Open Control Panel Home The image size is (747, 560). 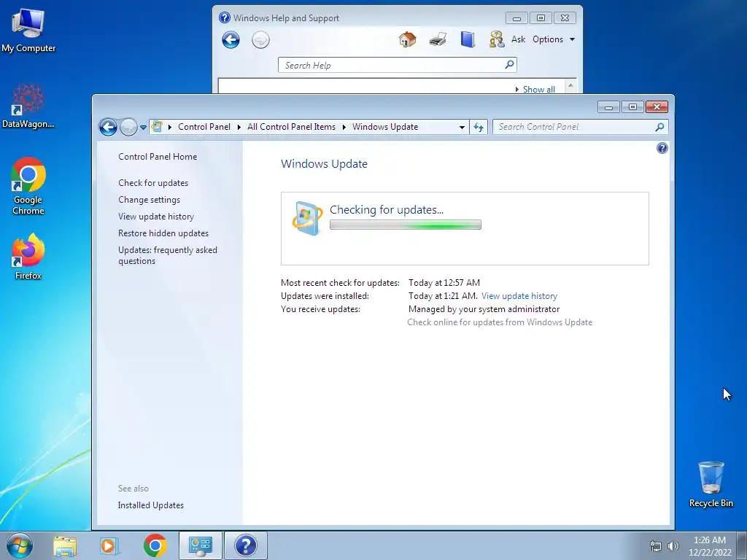(158, 157)
